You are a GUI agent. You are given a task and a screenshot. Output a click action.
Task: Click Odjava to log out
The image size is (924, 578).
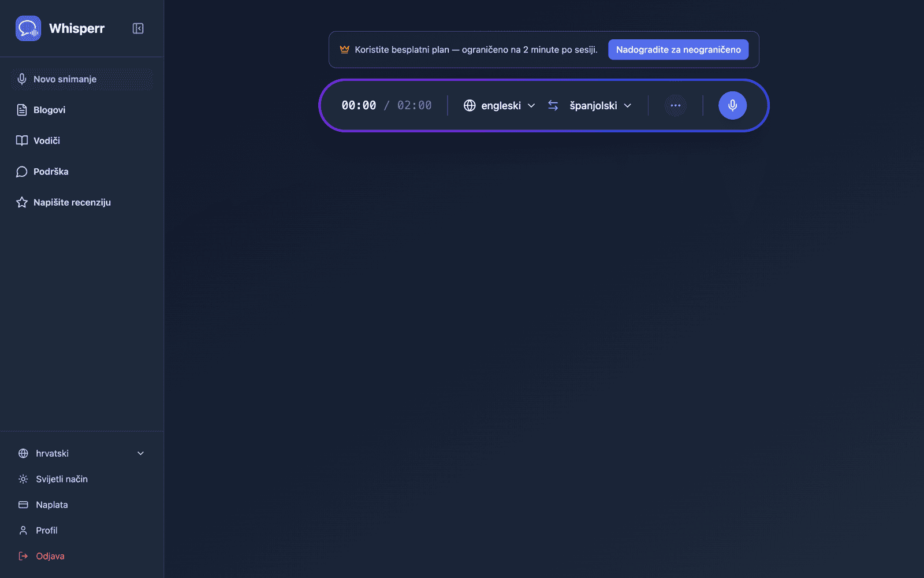click(81, 556)
